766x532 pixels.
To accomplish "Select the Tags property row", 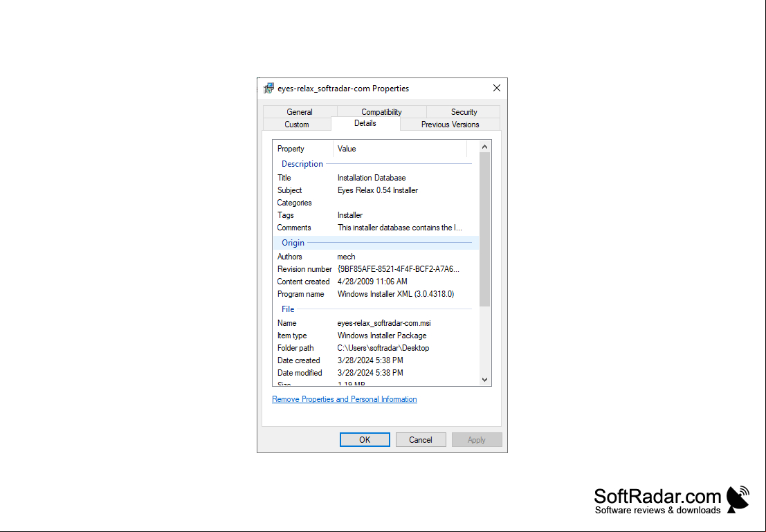I will 376,215.
